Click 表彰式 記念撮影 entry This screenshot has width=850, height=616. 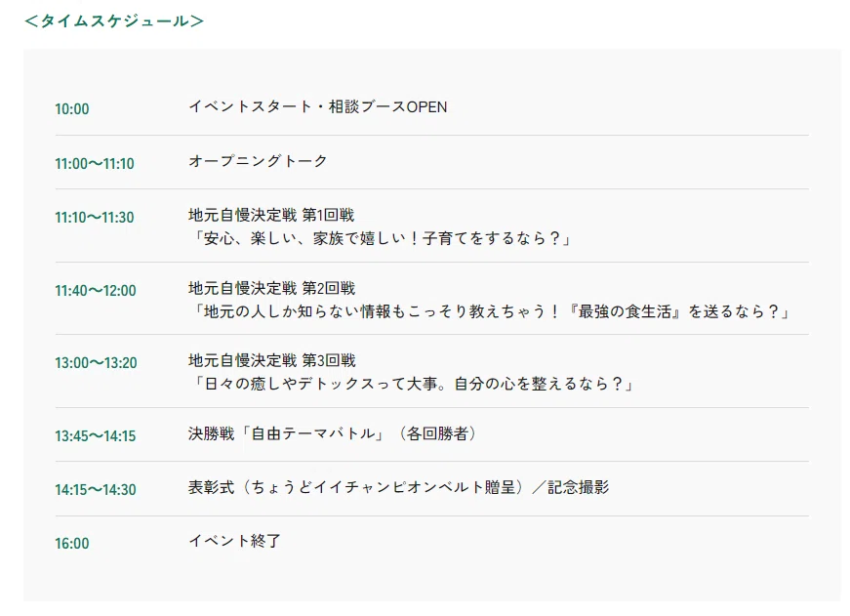click(399, 487)
